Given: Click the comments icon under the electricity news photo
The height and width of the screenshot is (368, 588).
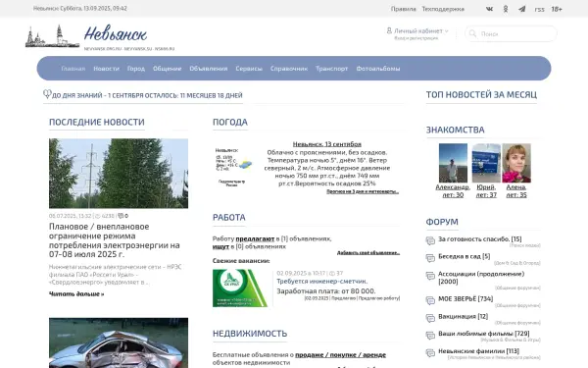Looking at the screenshot, I should click(x=121, y=216).
